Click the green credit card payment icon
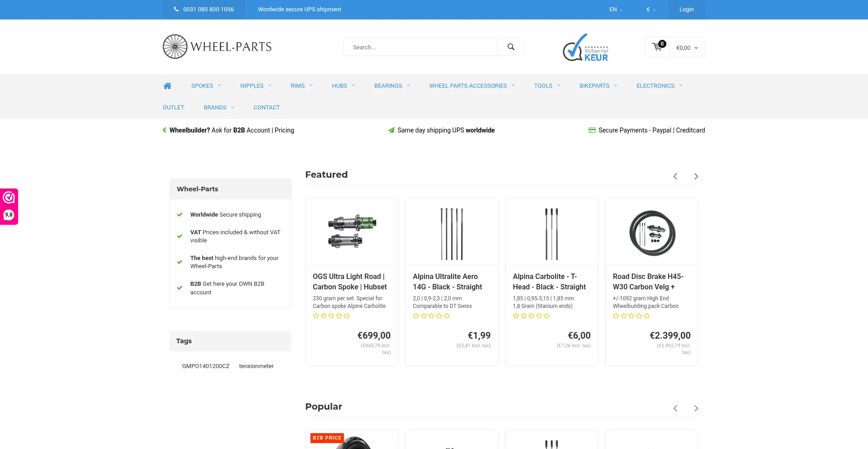This screenshot has height=449, width=868. click(x=592, y=130)
